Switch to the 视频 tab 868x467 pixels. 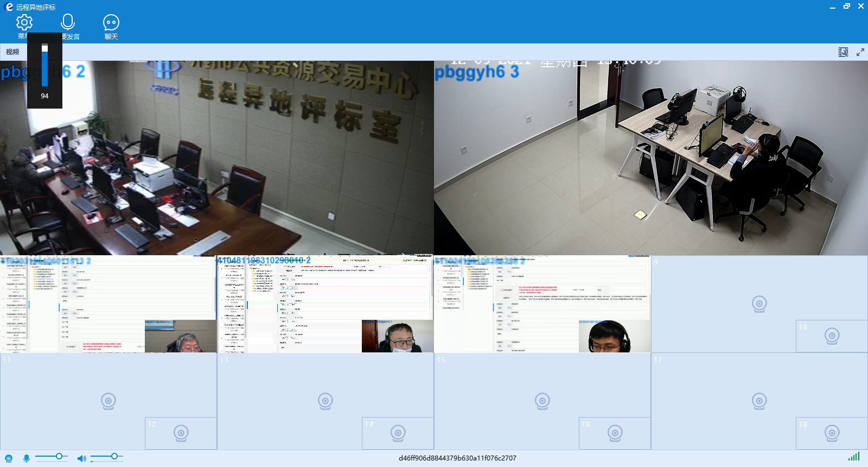pos(12,52)
